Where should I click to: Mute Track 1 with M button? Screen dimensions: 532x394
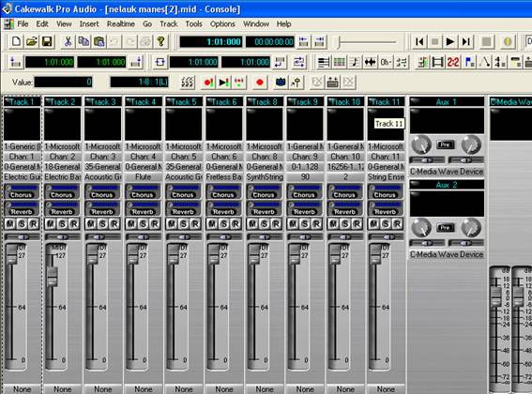pos(9,223)
